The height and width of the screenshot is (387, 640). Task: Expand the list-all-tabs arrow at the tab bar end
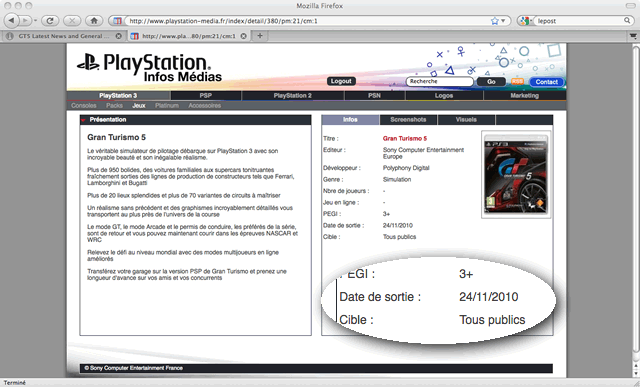coord(633,36)
